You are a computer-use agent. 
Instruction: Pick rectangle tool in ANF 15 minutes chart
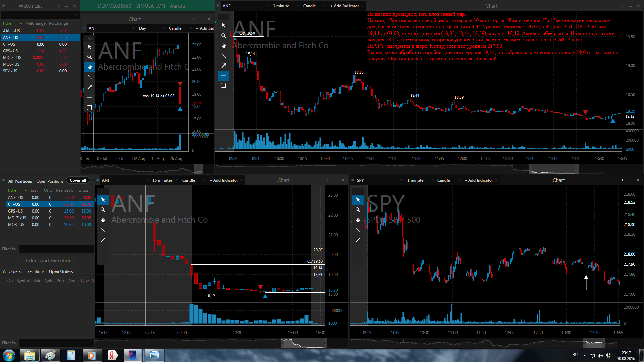coord(103,260)
